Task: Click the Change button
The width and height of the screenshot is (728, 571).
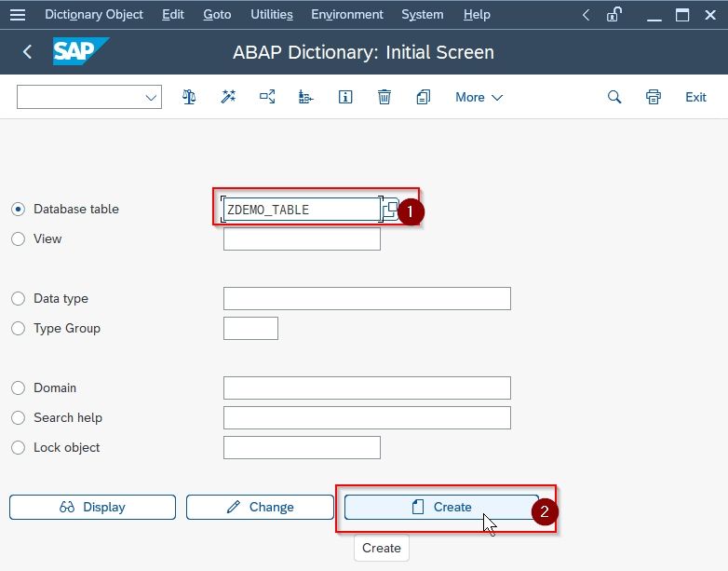Action: point(260,507)
